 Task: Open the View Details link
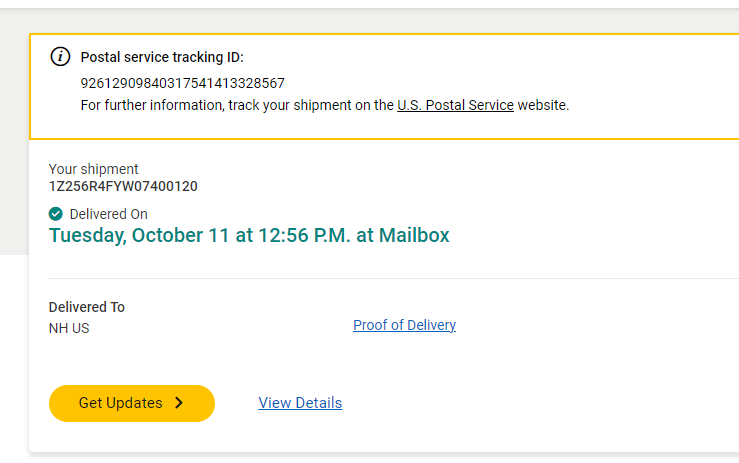[x=300, y=403]
